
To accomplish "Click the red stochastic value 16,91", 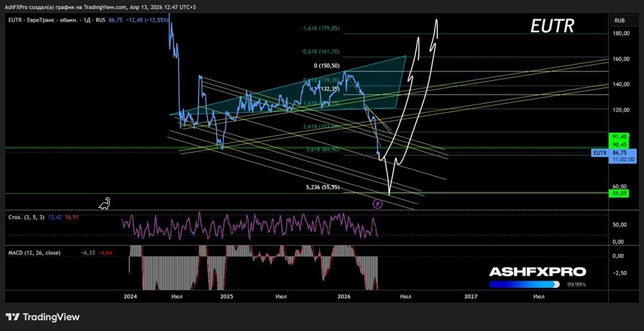I will 71,217.
